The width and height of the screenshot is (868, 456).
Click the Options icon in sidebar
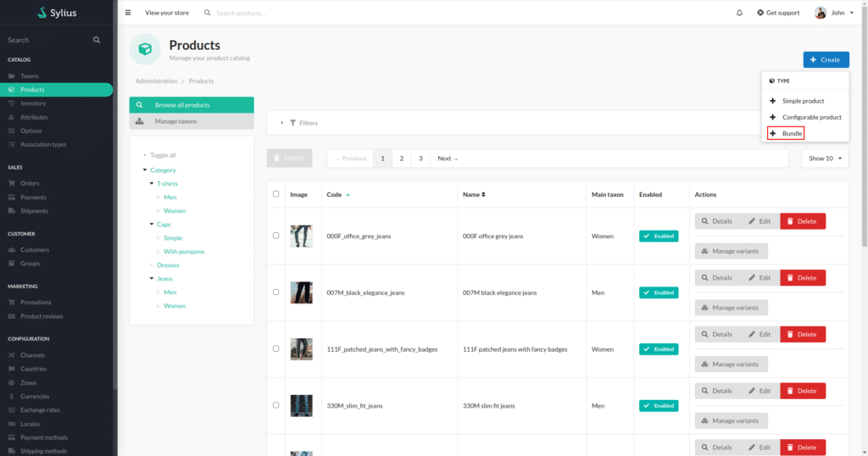pos(12,131)
